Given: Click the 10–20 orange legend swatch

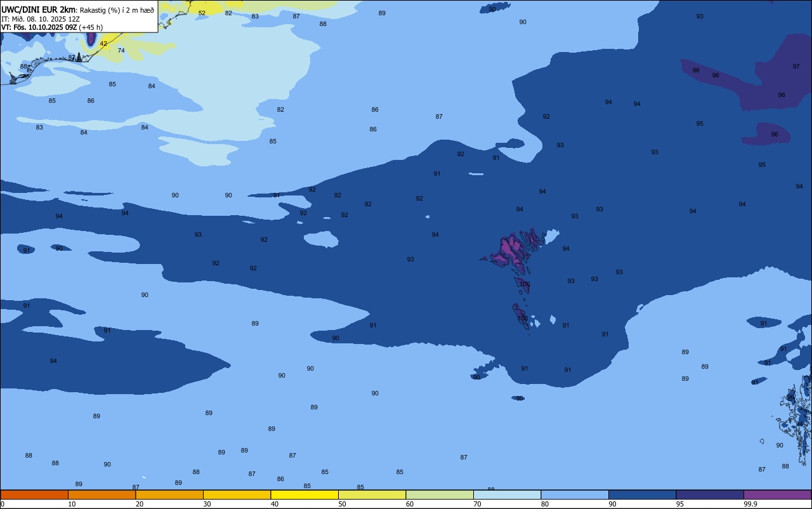Looking at the screenshot, I should tap(101, 494).
